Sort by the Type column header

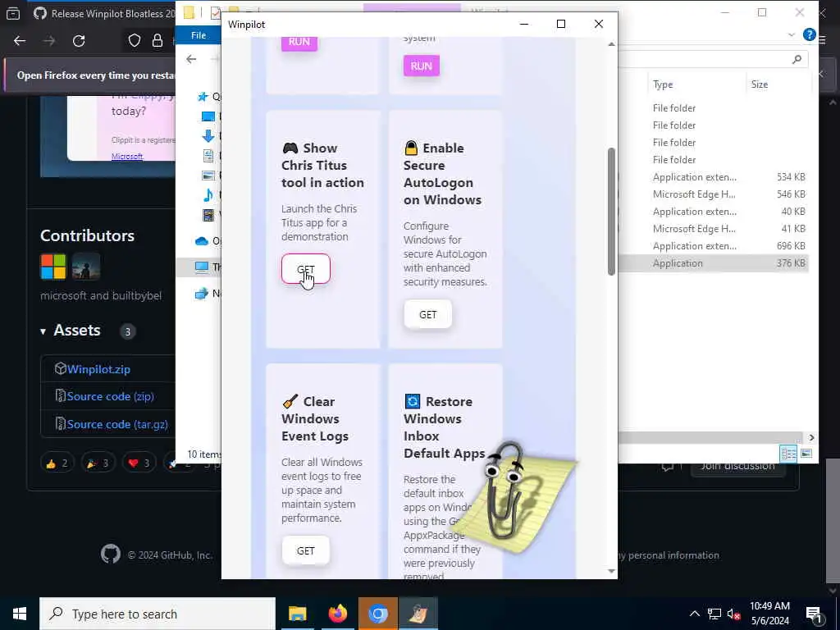(x=663, y=84)
